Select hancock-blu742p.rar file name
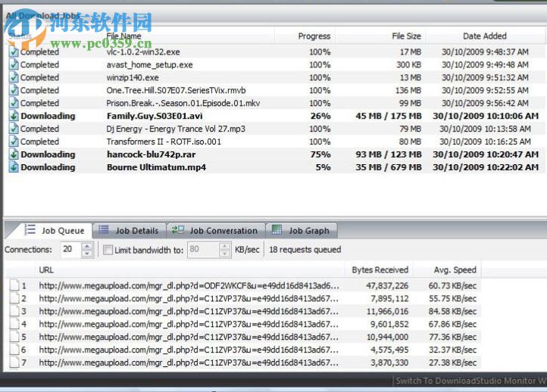This screenshot has height=392, width=547. (151, 154)
